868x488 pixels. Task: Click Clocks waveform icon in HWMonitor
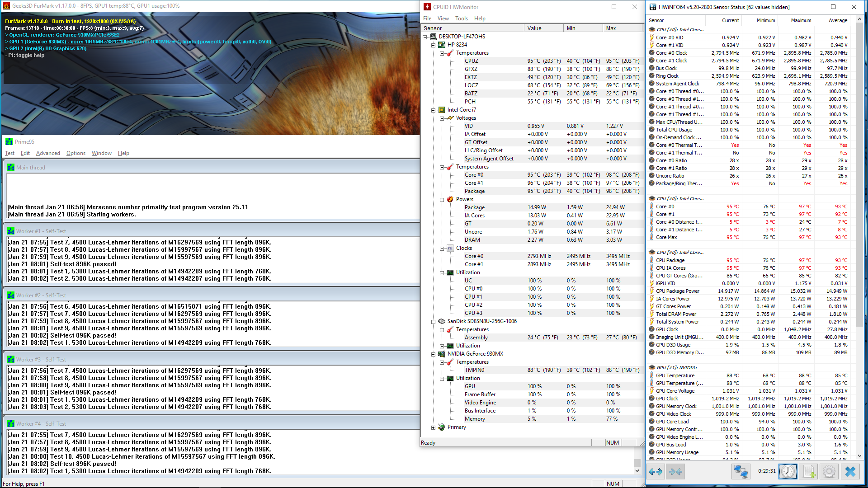coord(450,248)
